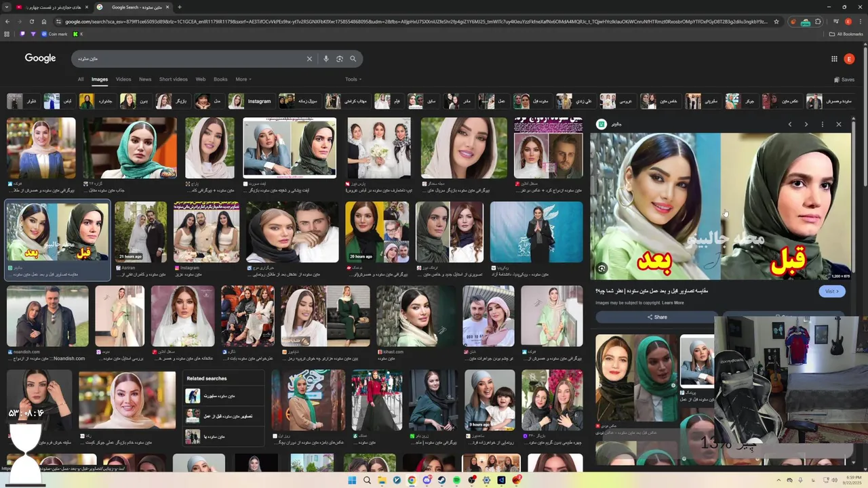Open Steam from the taskbar
Image resolution: width=868 pixels, height=488 pixels.
(x=441, y=481)
